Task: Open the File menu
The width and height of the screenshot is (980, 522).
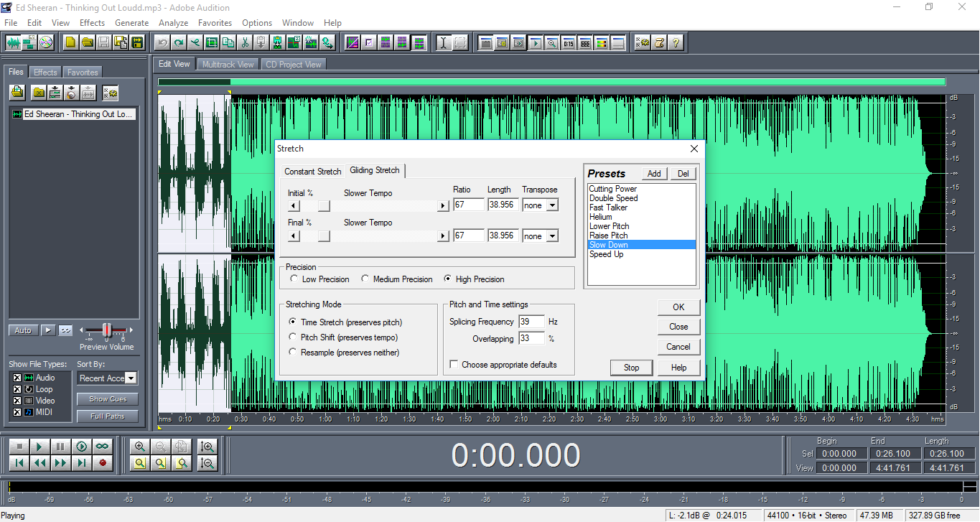Action: click(x=11, y=23)
